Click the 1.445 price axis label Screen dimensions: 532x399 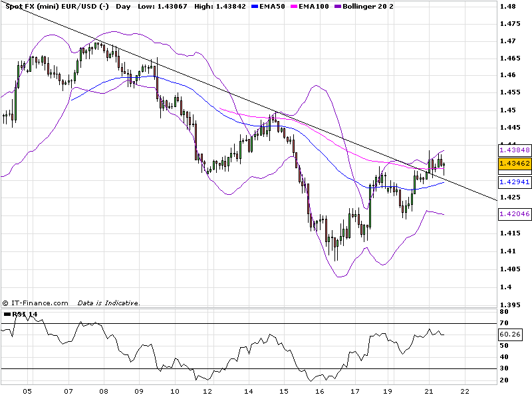(510, 128)
